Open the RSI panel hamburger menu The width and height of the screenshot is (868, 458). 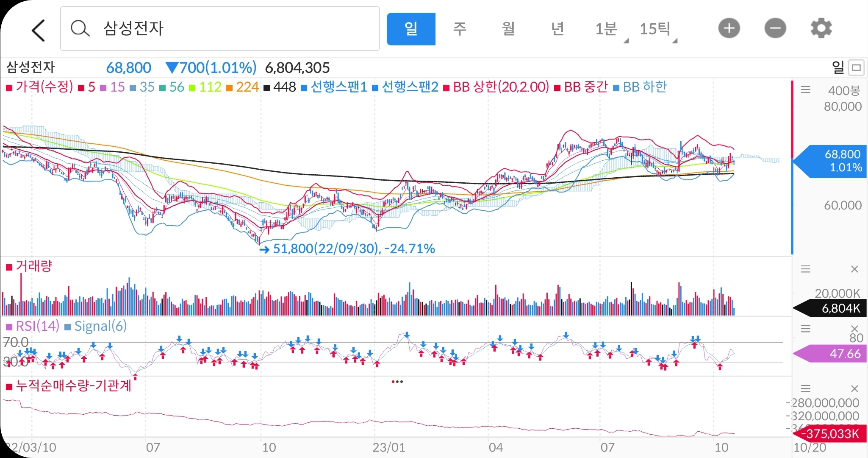(806, 329)
